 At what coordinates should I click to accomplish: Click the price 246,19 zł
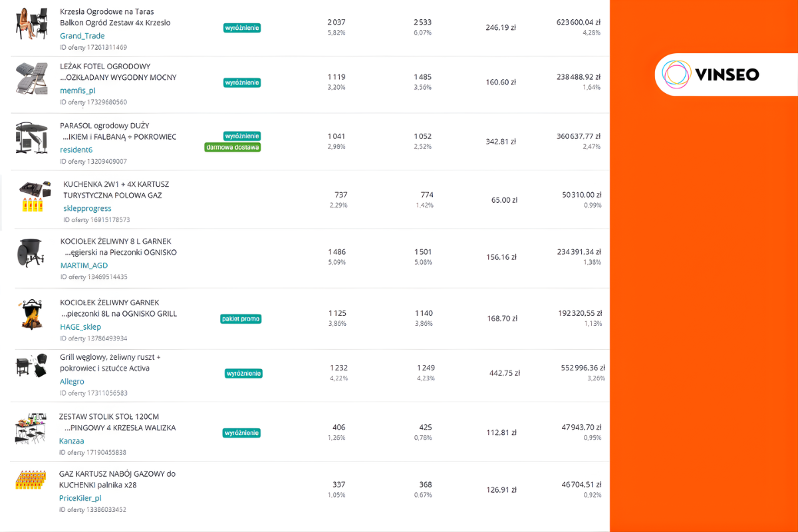(x=501, y=28)
